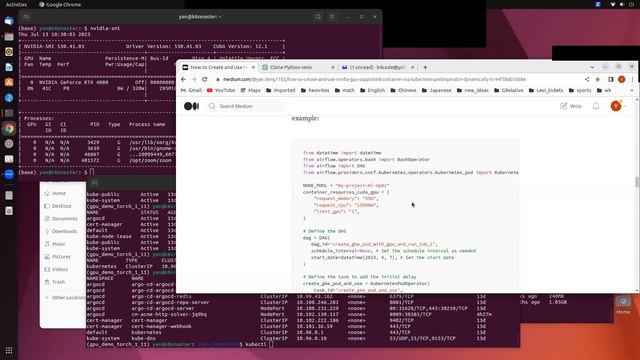The image size is (640, 360).
Task: Open the hamburger menu in the top terminal window
Action: click(332, 17)
